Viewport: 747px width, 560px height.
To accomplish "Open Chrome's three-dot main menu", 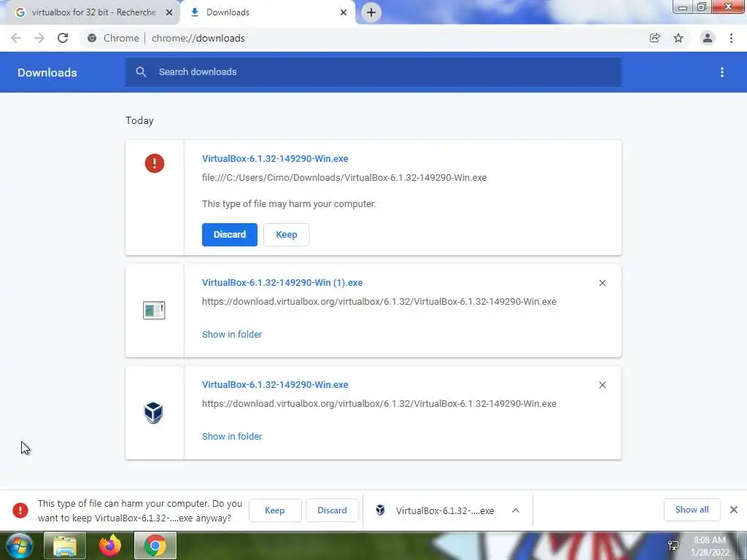I will pyautogui.click(x=731, y=38).
